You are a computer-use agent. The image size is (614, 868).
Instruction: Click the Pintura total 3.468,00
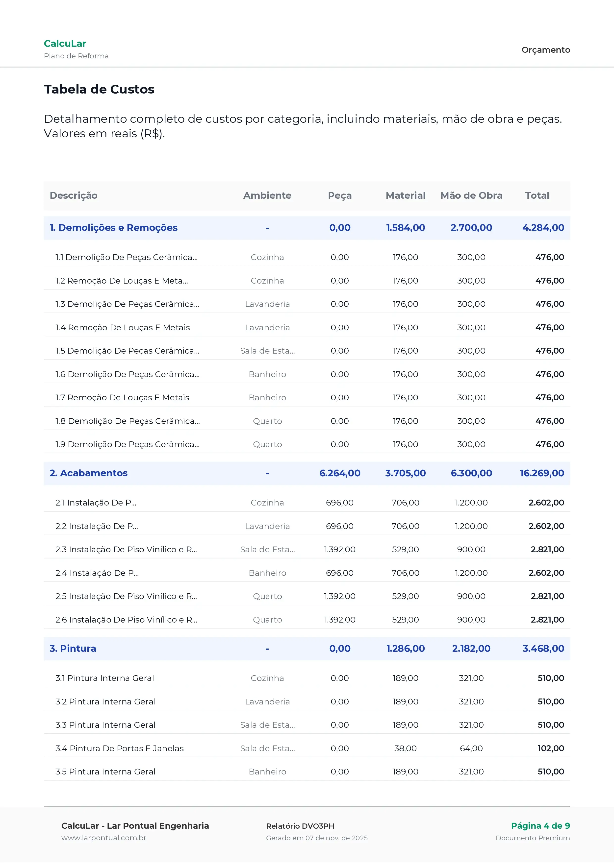[543, 648]
